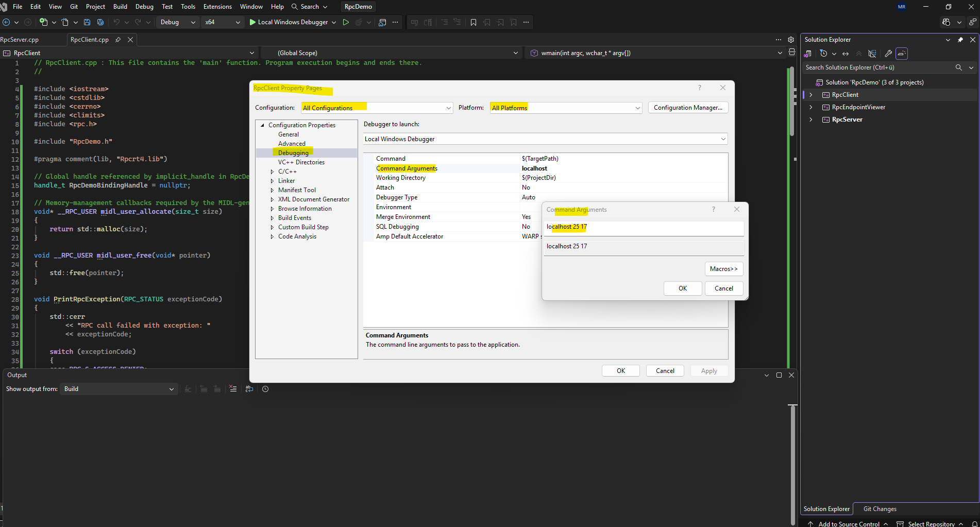Image resolution: width=980 pixels, height=527 pixels.
Task: Open the Build menu
Action: pyautogui.click(x=120, y=7)
